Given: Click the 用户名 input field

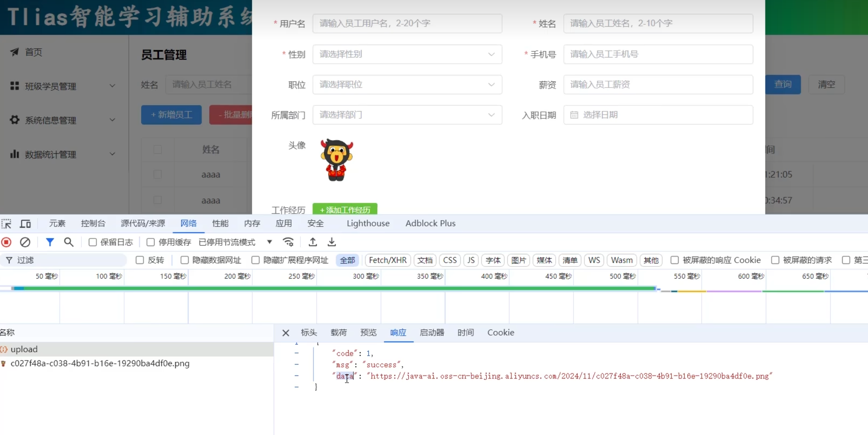Looking at the screenshot, I should pos(407,24).
